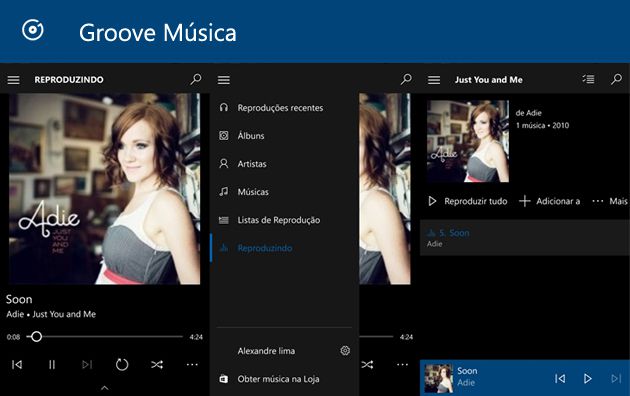The image size is (630, 396).
Task: Previous track in bottom mini player
Action: point(560,378)
